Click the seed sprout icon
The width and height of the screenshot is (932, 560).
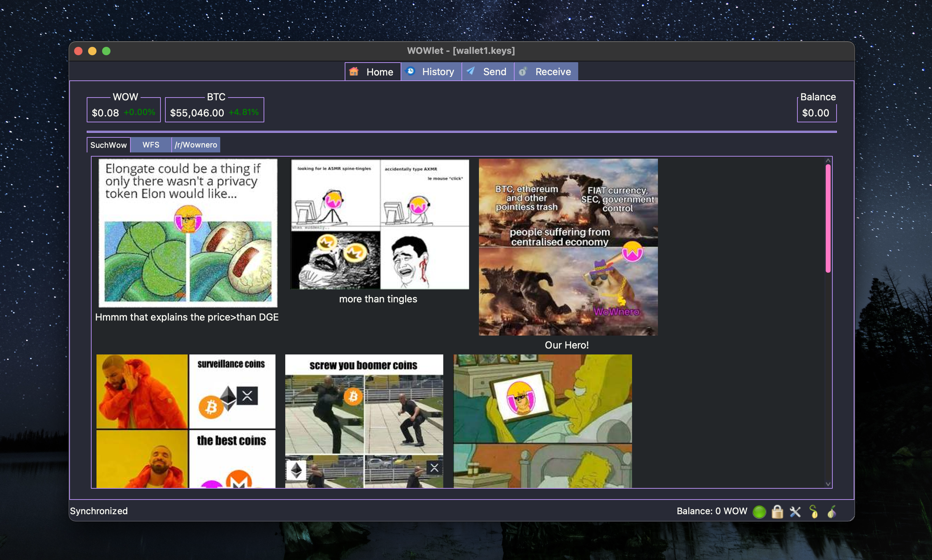coord(813,512)
